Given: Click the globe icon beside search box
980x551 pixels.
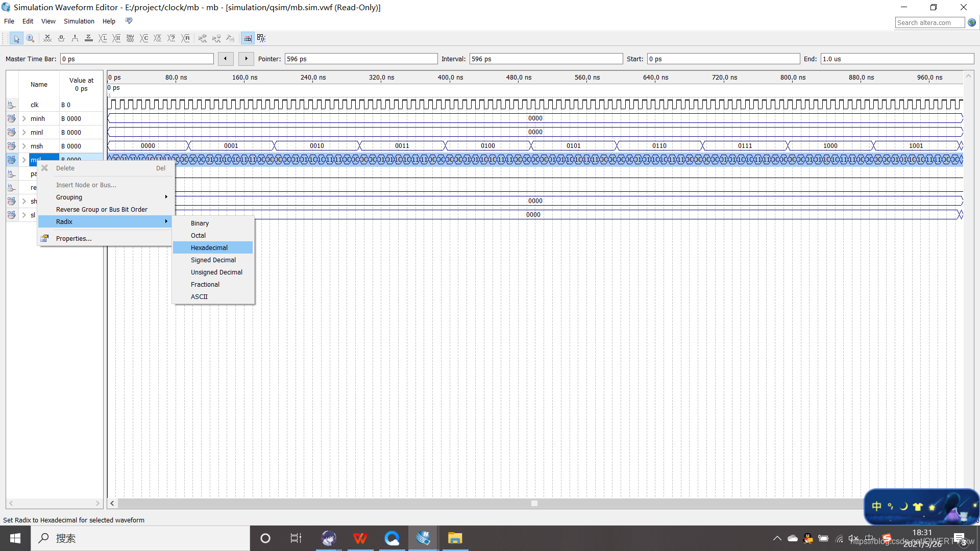Looking at the screenshot, I should coord(972,22).
